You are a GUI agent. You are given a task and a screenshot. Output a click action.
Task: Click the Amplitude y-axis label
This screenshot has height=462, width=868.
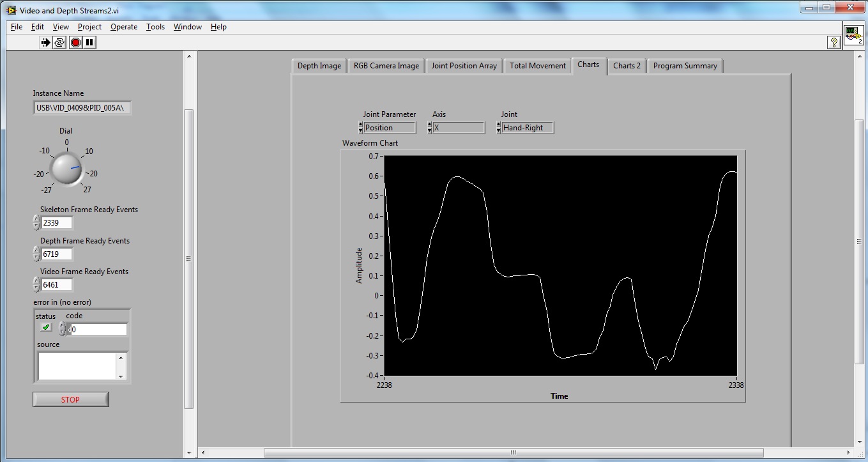[359, 265]
